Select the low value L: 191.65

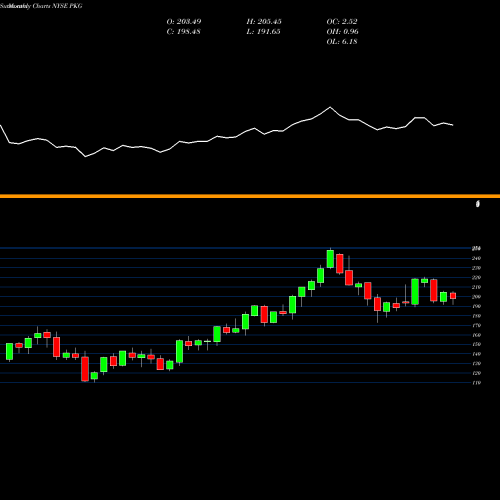coord(264,32)
